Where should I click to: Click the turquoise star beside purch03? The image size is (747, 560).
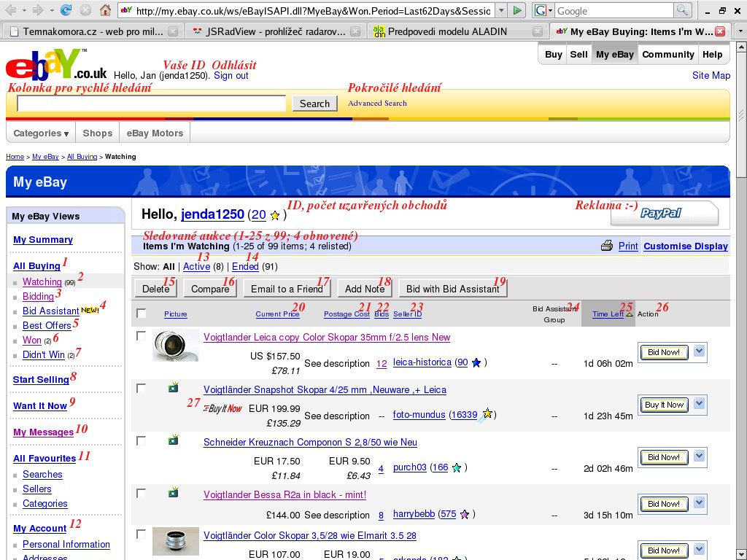tap(457, 467)
